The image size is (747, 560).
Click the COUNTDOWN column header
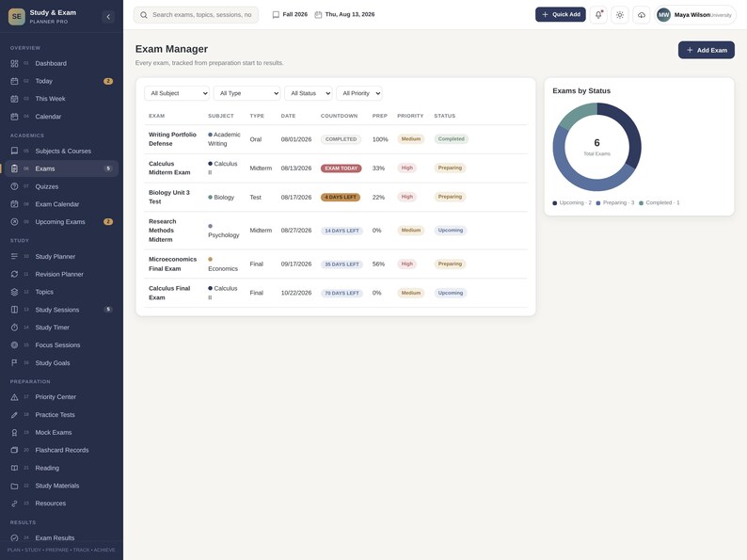[x=340, y=116]
